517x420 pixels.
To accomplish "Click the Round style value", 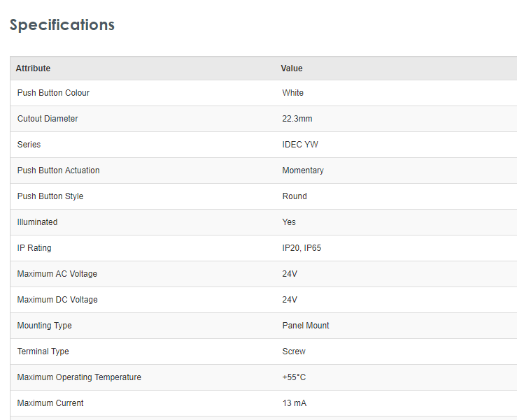I will point(295,196).
